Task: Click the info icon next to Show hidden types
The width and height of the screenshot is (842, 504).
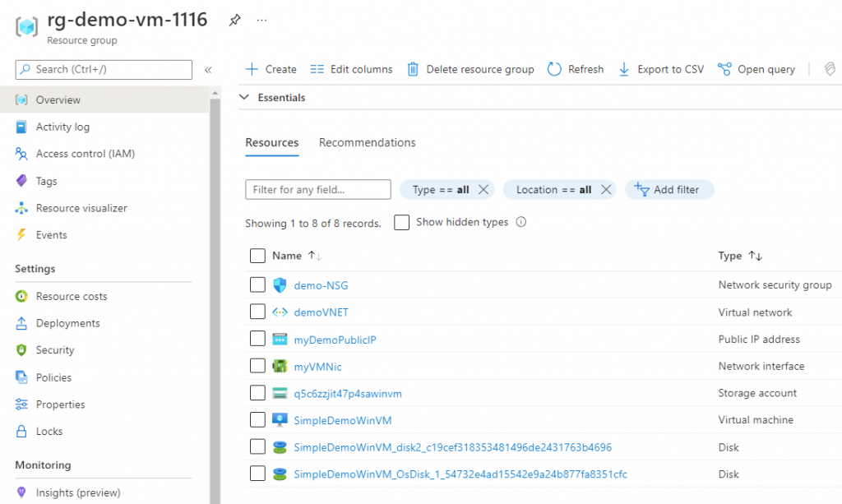Action: click(x=520, y=222)
